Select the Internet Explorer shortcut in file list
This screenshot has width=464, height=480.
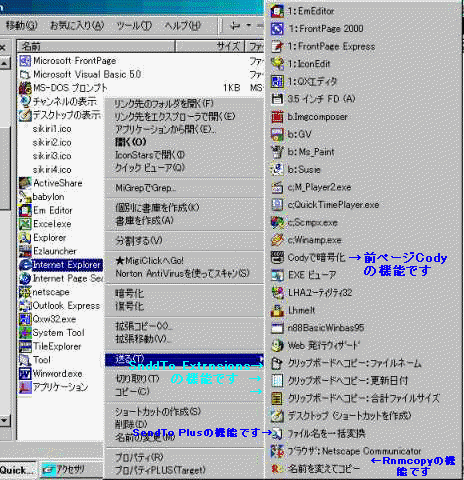pos(61,265)
